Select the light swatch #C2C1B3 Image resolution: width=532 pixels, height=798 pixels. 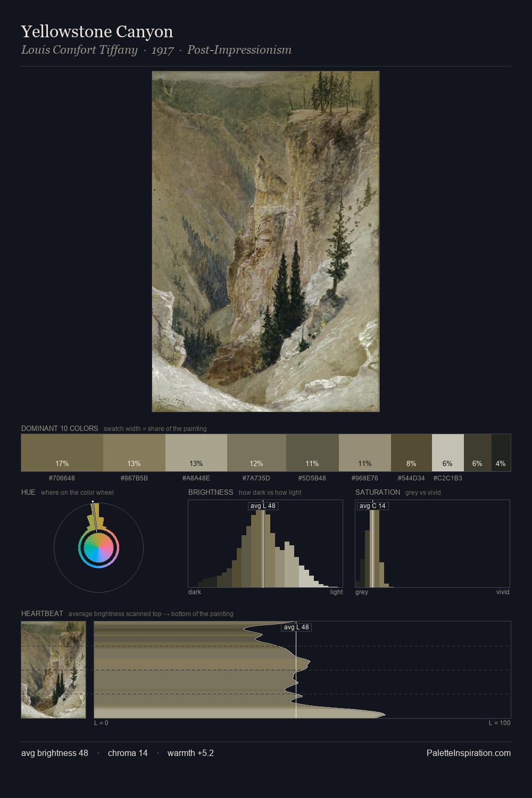pyautogui.click(x=448, y=453)
